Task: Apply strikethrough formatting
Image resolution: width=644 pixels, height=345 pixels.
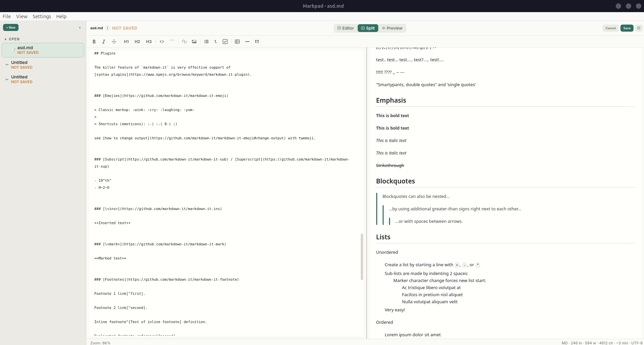Action: 114,42
